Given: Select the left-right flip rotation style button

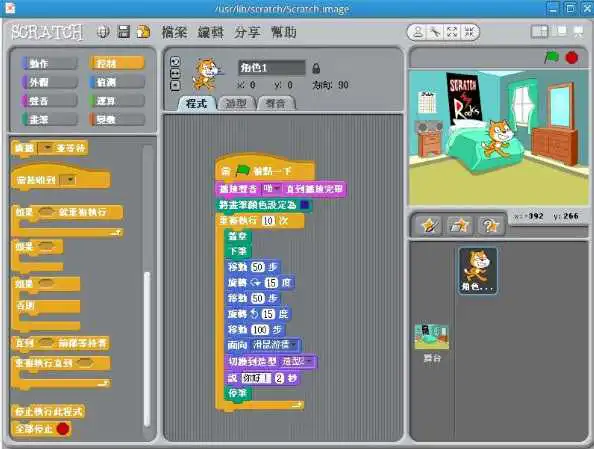Looking at the screenshot, I should (175, 74).
